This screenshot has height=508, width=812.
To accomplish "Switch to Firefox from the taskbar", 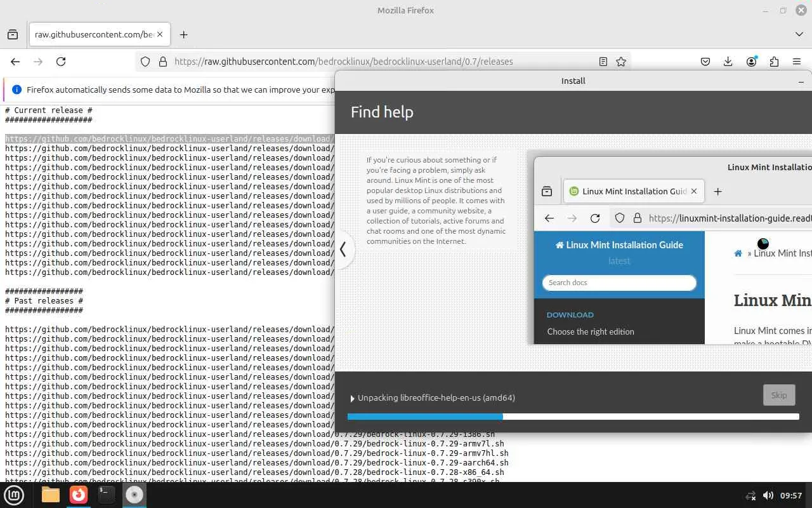I will [79, 495].
